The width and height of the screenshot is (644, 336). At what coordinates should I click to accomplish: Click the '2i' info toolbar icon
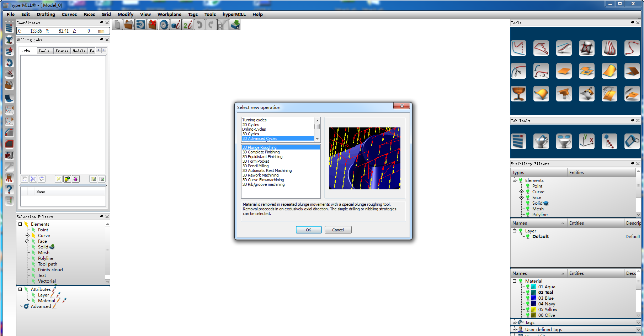[188, 25]
